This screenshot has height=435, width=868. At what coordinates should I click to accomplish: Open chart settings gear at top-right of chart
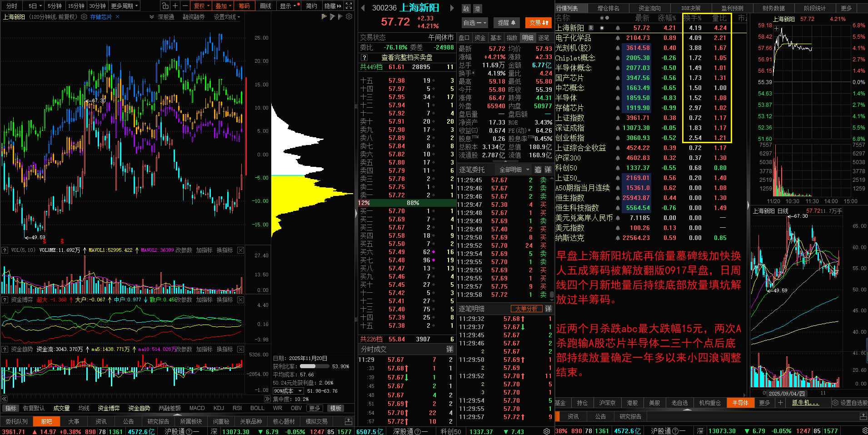349,17
